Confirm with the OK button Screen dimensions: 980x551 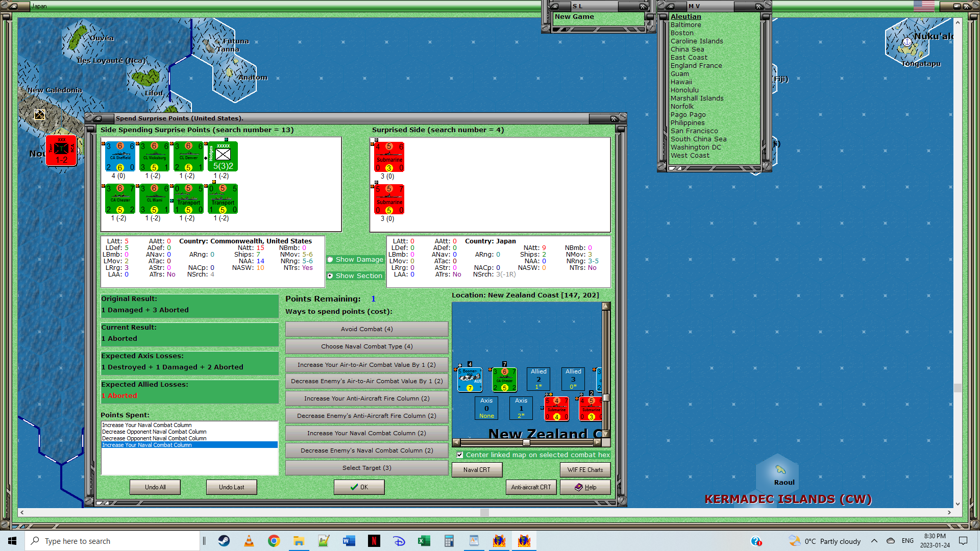(x=359, y=487)
